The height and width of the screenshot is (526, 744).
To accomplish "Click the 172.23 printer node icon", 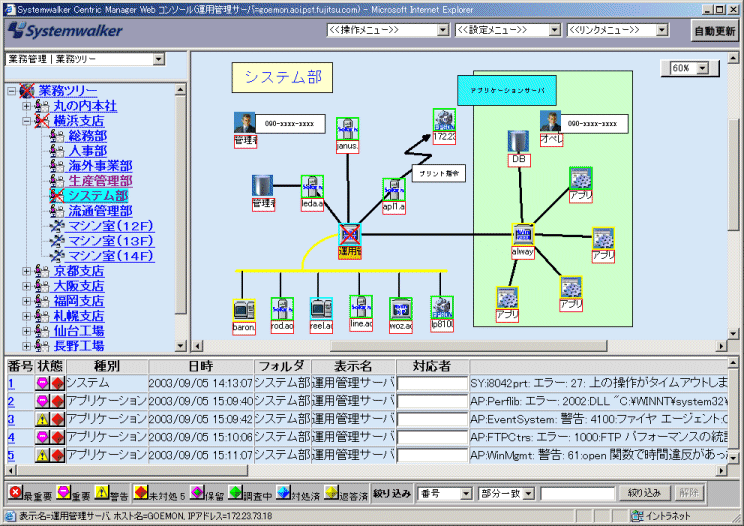I will coord(444,120).
